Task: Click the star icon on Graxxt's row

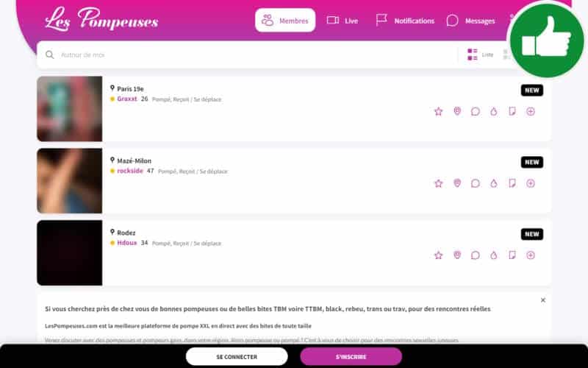Action: pyautogui.click(x=439, y=111)
